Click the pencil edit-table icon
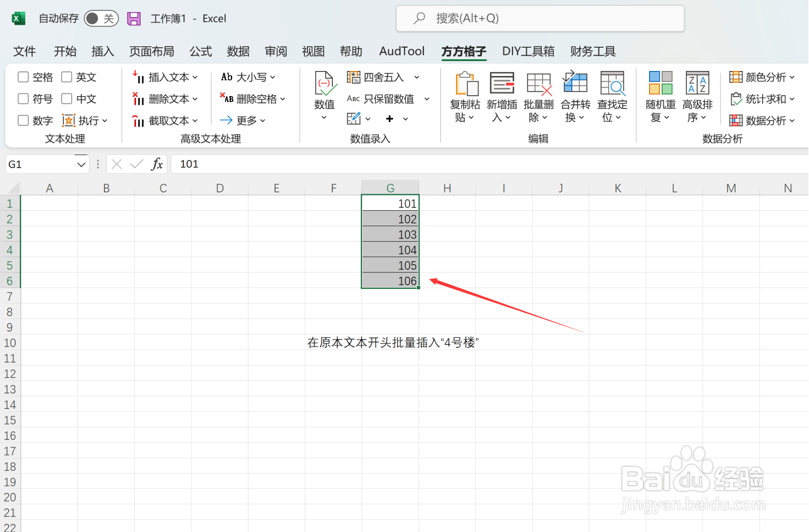The image size is (809, 532). [x=354, y=119]
